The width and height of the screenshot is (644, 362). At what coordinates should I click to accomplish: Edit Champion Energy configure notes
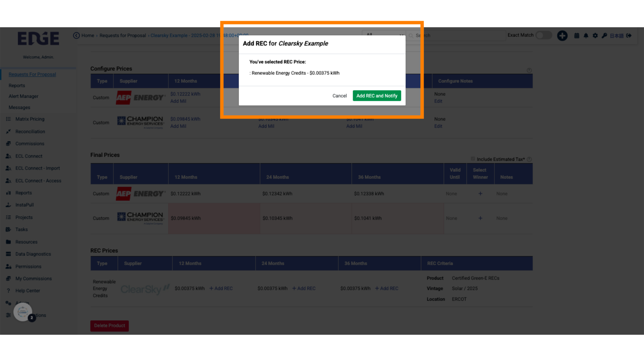[438, 126]
